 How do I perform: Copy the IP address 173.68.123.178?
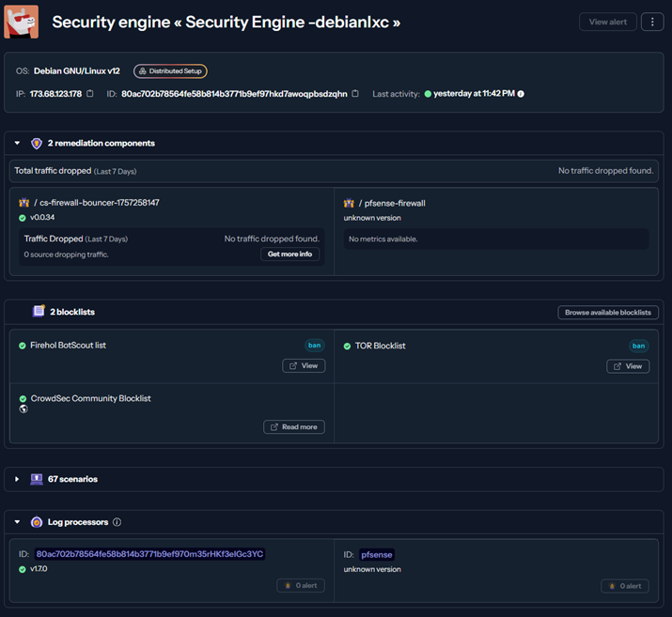pyautogui.click(x=90, y=93)
